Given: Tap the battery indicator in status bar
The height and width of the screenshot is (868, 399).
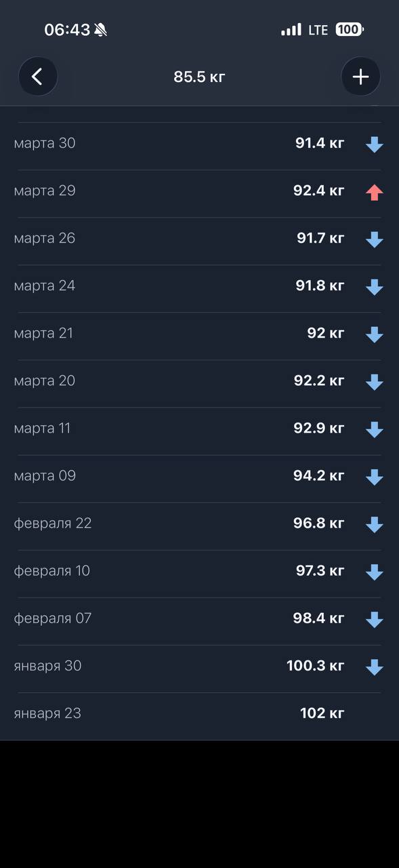Looking at the screenshot, I should [x=350, y=30].
